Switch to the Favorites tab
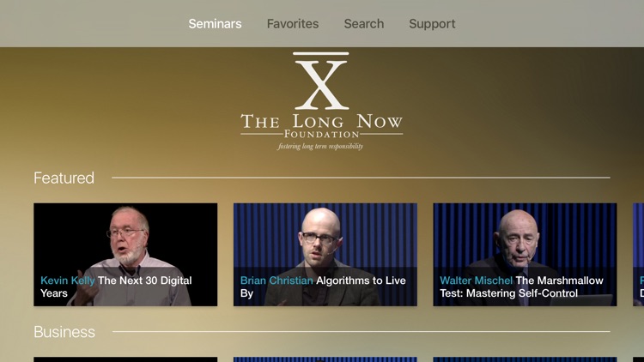 [x=293, y=24]
